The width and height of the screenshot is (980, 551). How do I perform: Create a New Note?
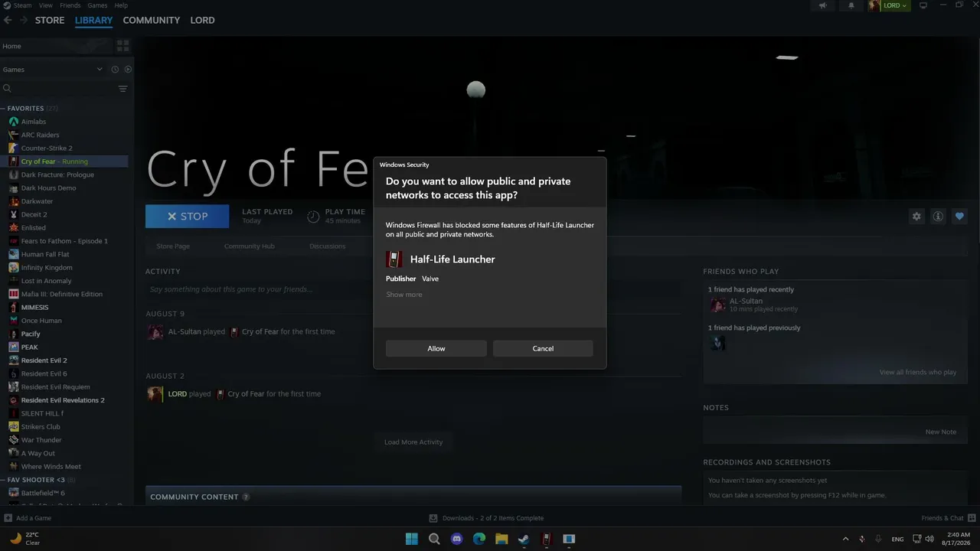tap(941, 432)
